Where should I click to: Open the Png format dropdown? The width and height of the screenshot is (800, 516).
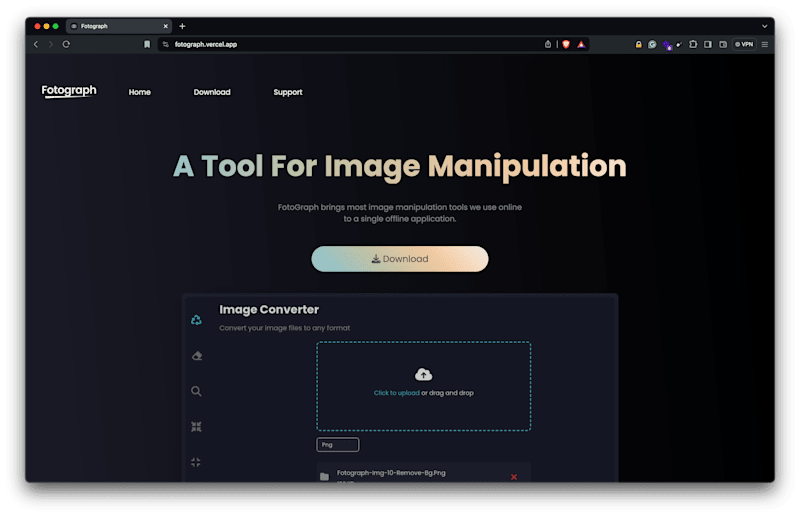[x=338, y=445]
